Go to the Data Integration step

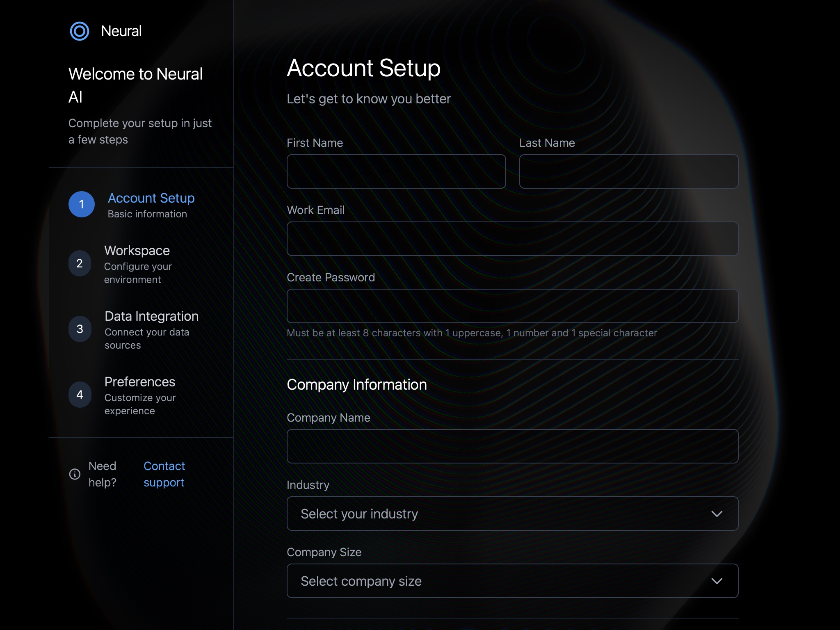[x=151, y=316]
